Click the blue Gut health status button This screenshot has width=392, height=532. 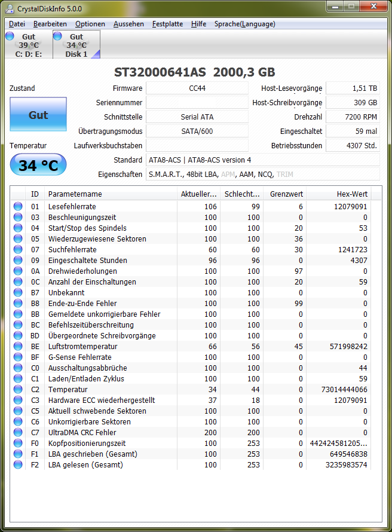[x=38, y=114]
